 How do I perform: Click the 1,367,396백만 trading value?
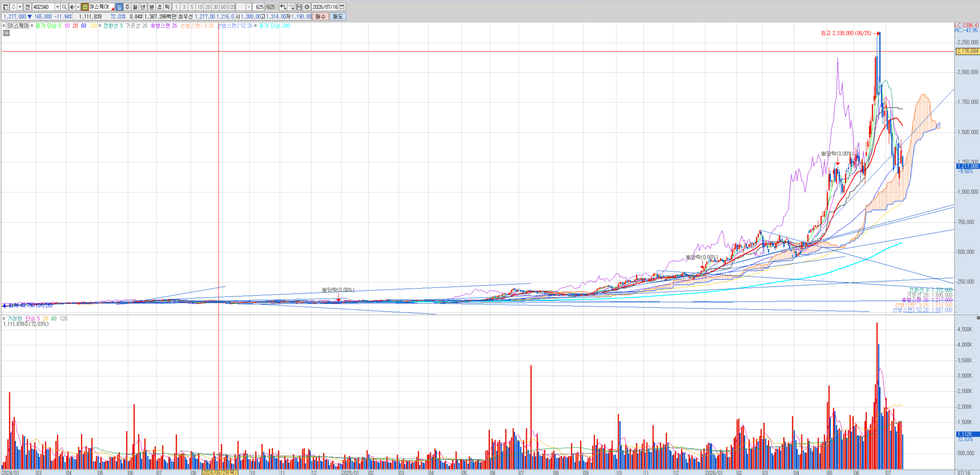point(160,16)
